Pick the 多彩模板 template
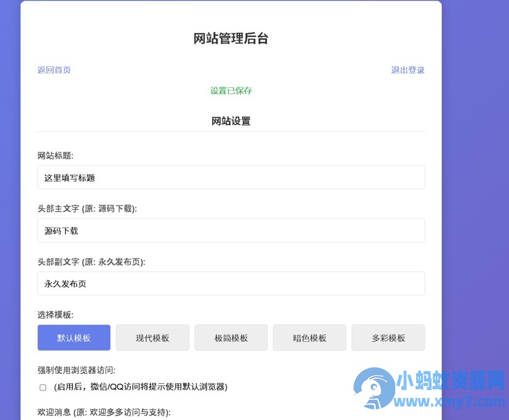509x420 pixels. [x=389, y=338]
